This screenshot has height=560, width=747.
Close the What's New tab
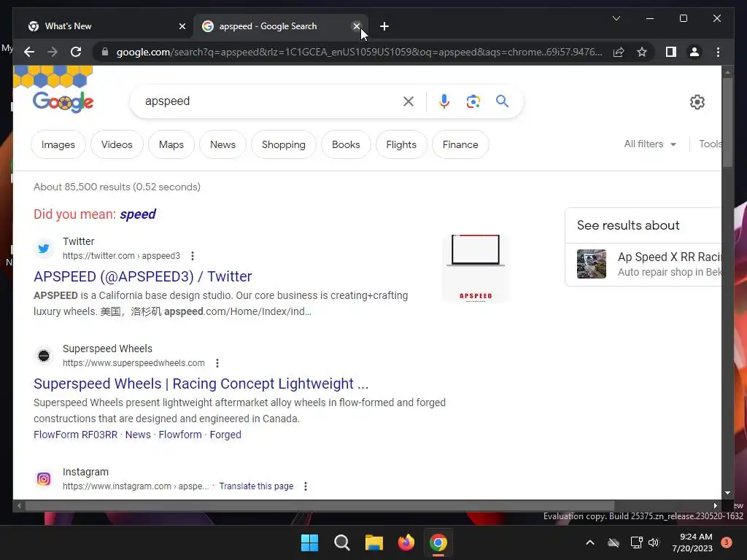click(182, 26)
